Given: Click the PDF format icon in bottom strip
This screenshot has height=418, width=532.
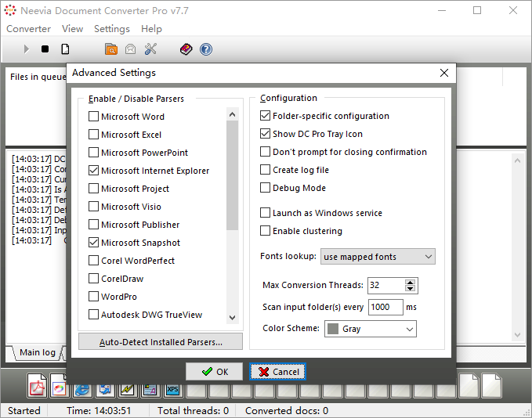Looking at the screenshot, I should click(x=37, y=385).
